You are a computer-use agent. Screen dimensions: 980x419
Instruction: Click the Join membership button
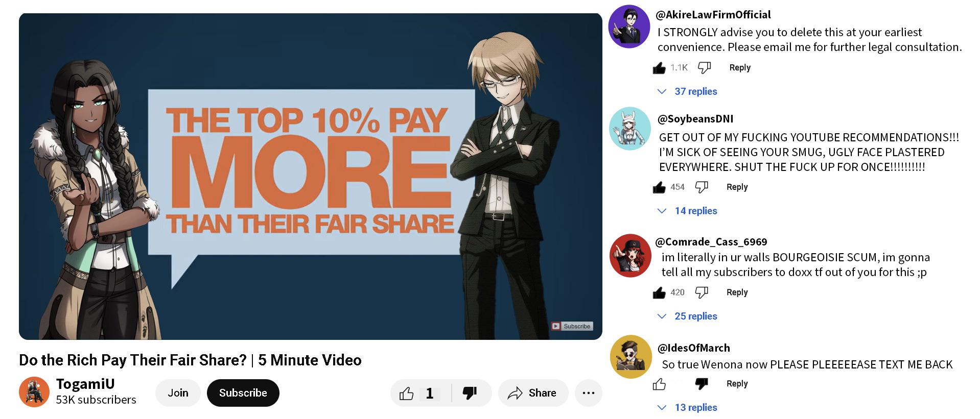[178, 393]
